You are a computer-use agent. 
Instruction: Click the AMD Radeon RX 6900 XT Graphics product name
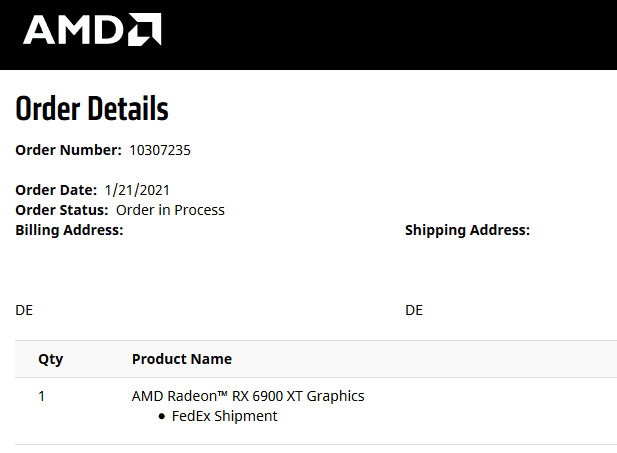[x=248, y=396]
